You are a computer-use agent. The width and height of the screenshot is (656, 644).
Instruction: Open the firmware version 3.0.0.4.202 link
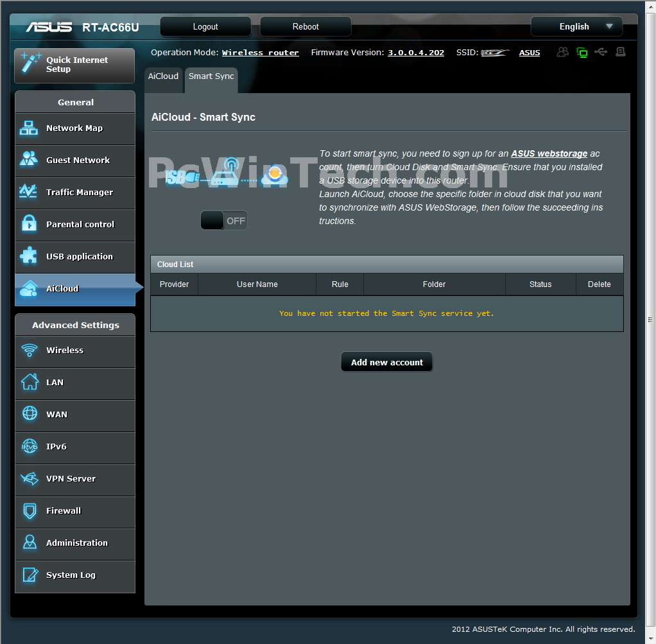416,53
